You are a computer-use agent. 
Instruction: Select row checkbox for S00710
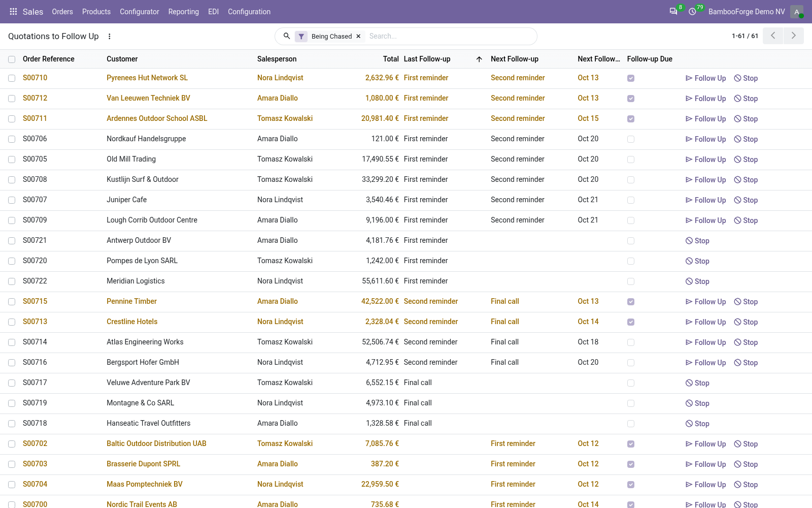click(12, 78)
